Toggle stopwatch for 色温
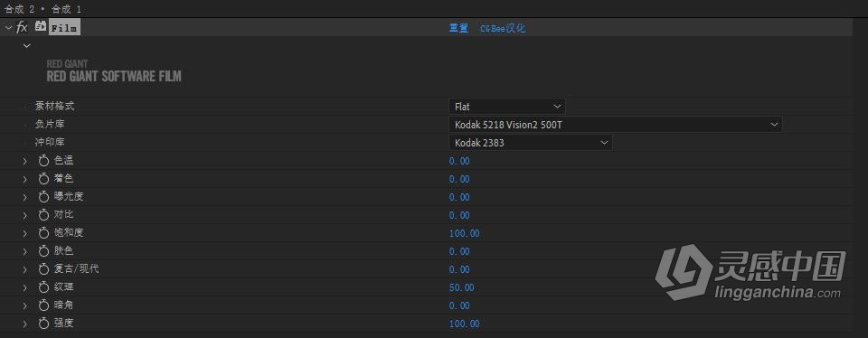Viewport: 868px width, 338px height. (x=43, y=161)
